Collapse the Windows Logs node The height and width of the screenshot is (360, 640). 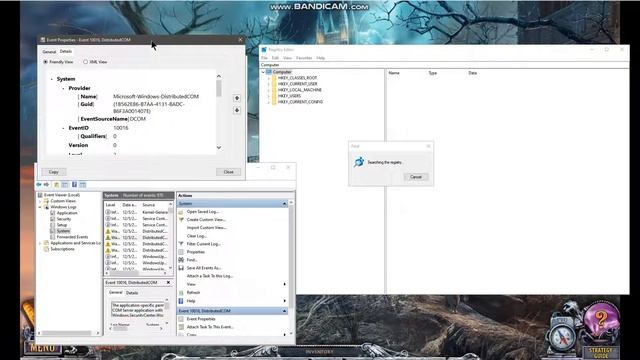pyautogui.click(x=40, y=207)
